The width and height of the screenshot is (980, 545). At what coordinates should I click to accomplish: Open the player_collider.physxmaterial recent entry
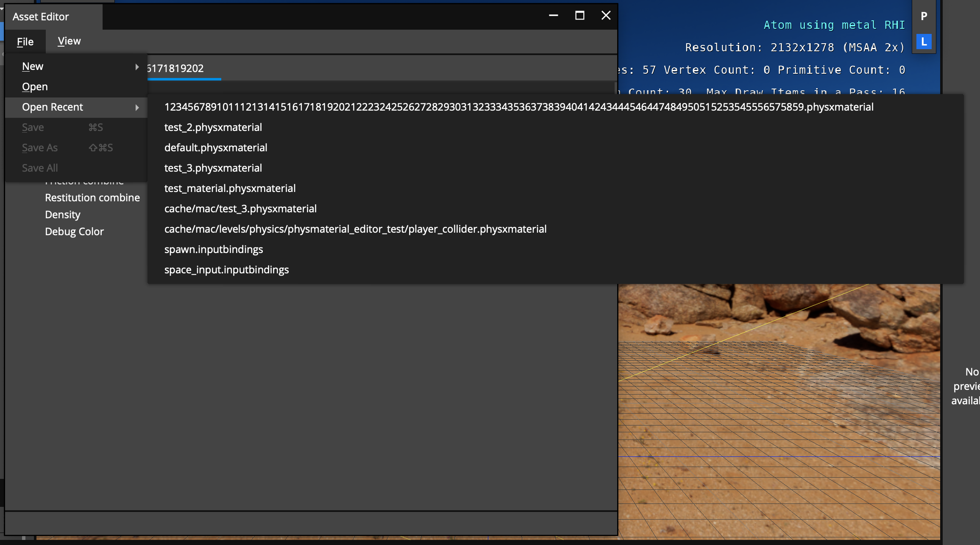(355, 229)
